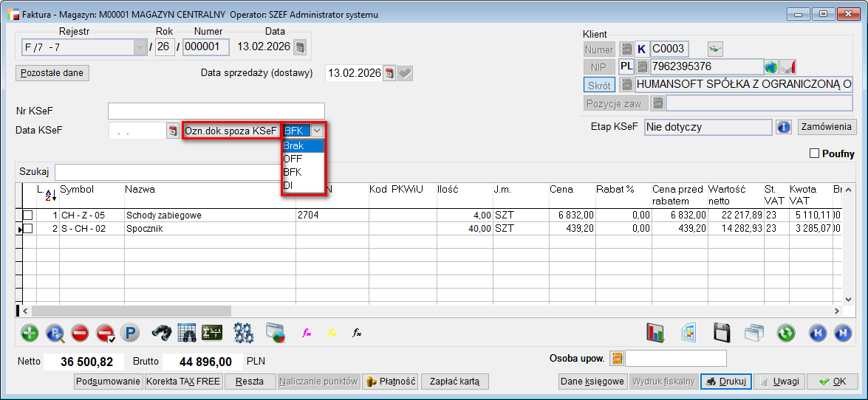868x400 pixels.
Task: Click the binoculars search icon
Action: 162,333
